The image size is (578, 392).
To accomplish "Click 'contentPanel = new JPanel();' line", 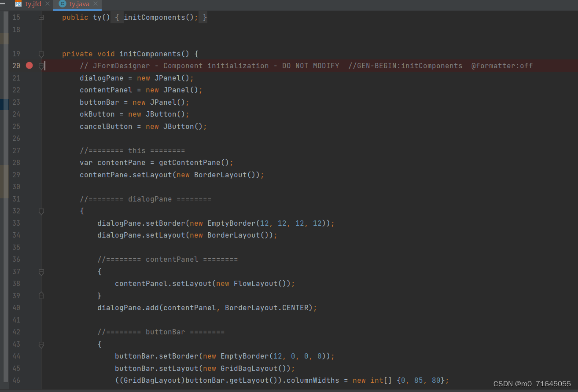I will [141, 90].
